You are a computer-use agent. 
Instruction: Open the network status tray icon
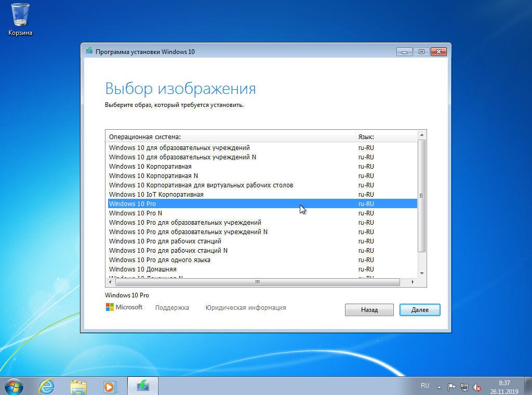[x=464, y=387]
